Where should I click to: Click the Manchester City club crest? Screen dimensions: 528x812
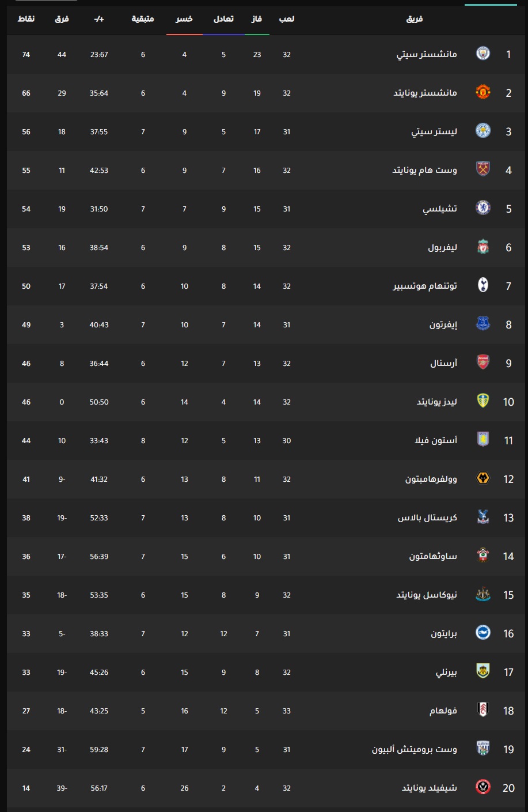[x=483, y=54]
